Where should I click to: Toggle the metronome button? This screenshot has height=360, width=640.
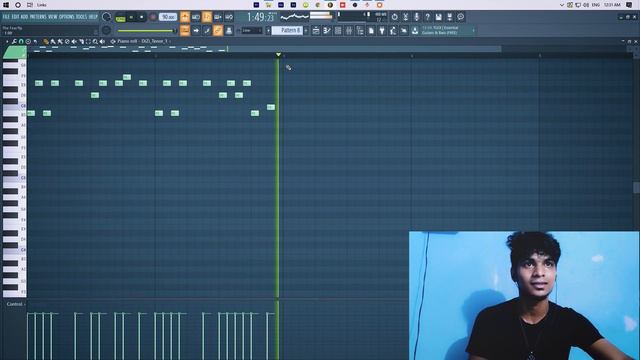(x=185, y=17)
